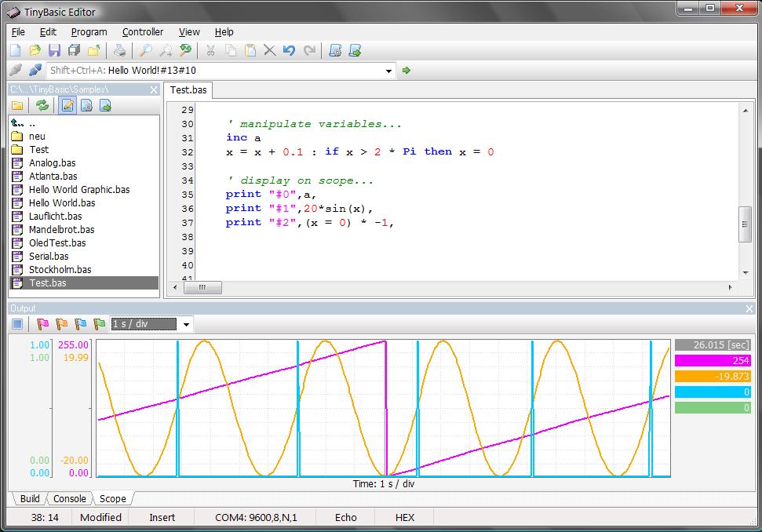The image size is (762, 532).
Task: Click the Delete X toolbar icon
Action: [269, 50]
